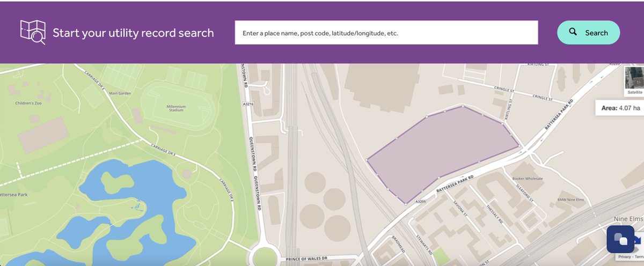
Task: Click the A3205 road label
Action: coord(421,202)
